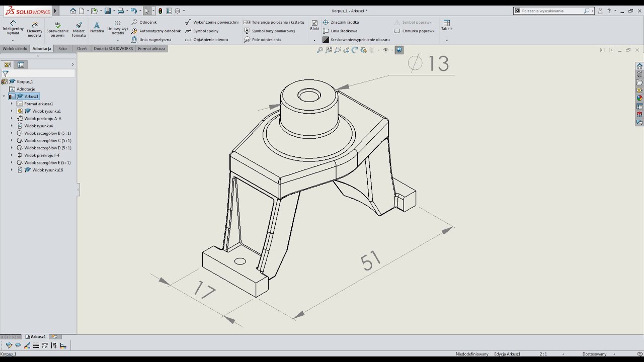Add an Odnośnik balloon
Viewport: 644px width, 362px height.
tap(144, 22)
